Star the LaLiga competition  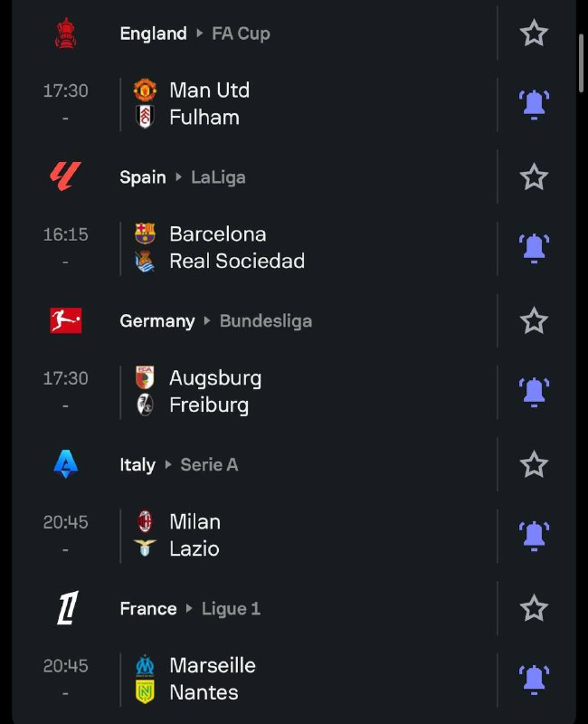[534, 176]
